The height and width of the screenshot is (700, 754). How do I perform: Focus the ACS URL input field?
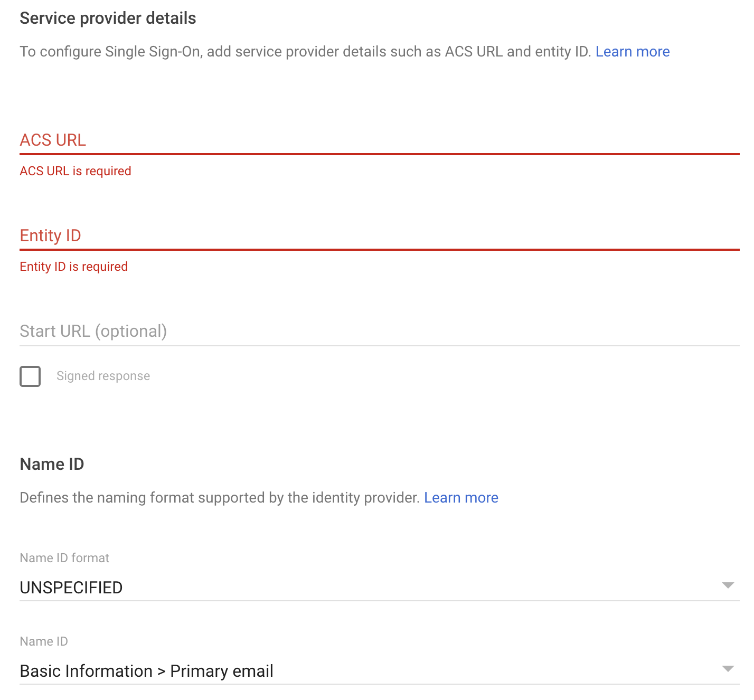point(379,140)
